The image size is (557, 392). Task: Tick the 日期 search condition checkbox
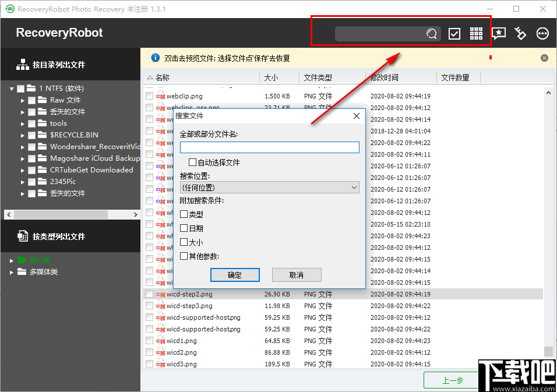pos(184,228)
